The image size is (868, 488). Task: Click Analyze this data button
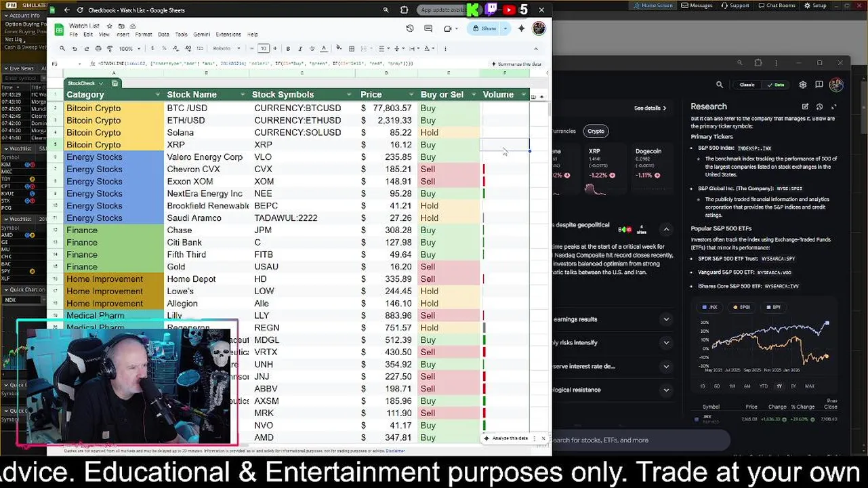[x=506, y=439]
